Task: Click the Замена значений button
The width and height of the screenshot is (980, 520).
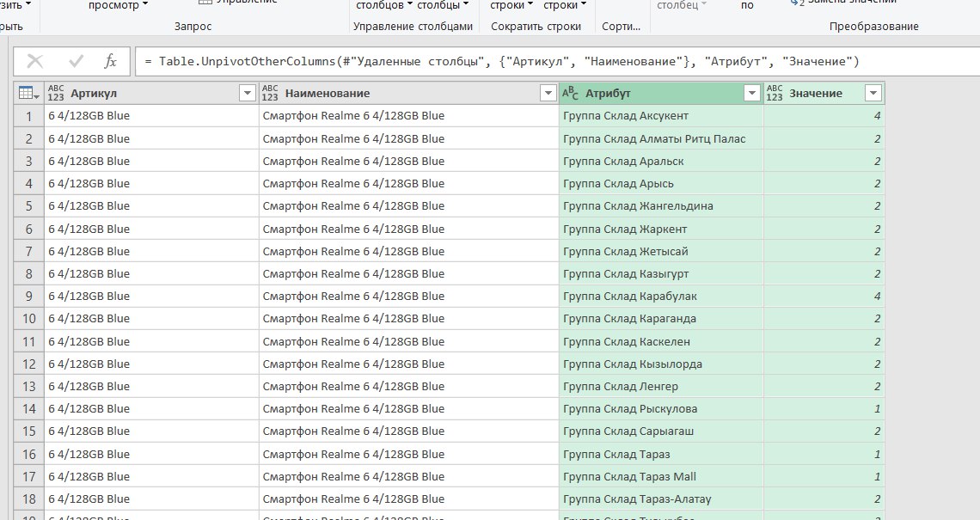Action: [x=844, y=3]
